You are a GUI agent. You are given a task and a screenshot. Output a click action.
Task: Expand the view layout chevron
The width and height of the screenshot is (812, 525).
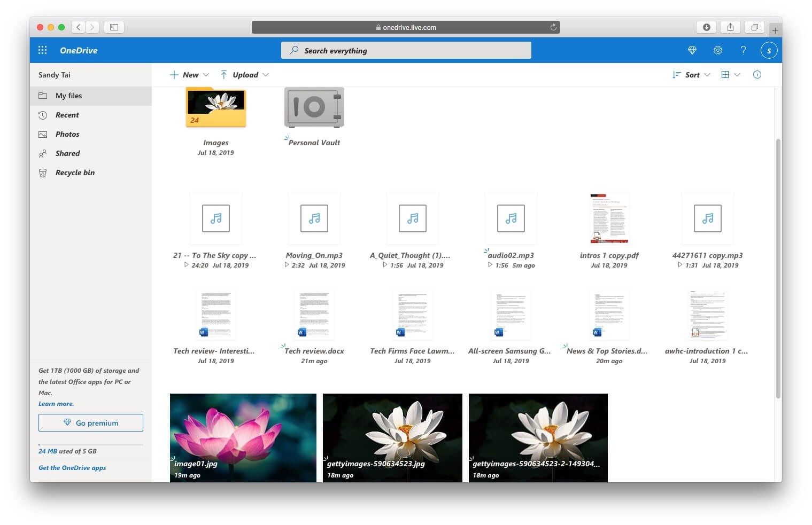pyautogui.click(x=738, y=75)
